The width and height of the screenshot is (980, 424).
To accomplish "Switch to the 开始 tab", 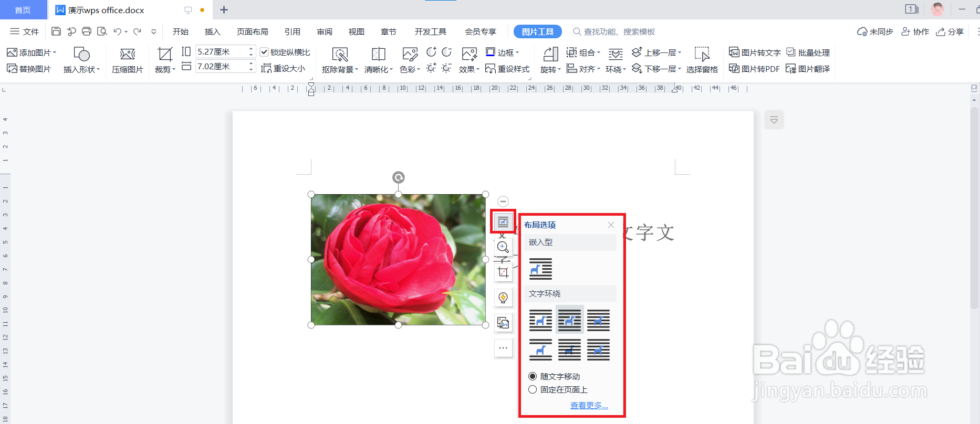I will point(181,31).
